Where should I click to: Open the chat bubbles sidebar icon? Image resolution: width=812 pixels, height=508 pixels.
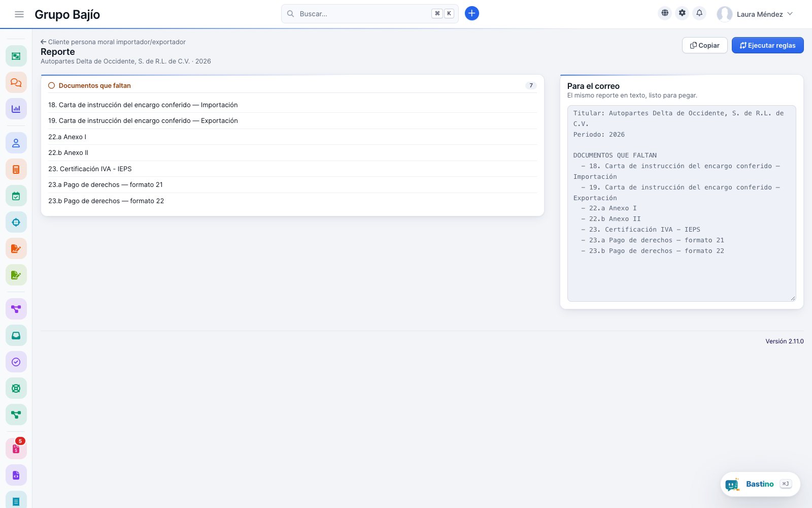pos(16,82)
